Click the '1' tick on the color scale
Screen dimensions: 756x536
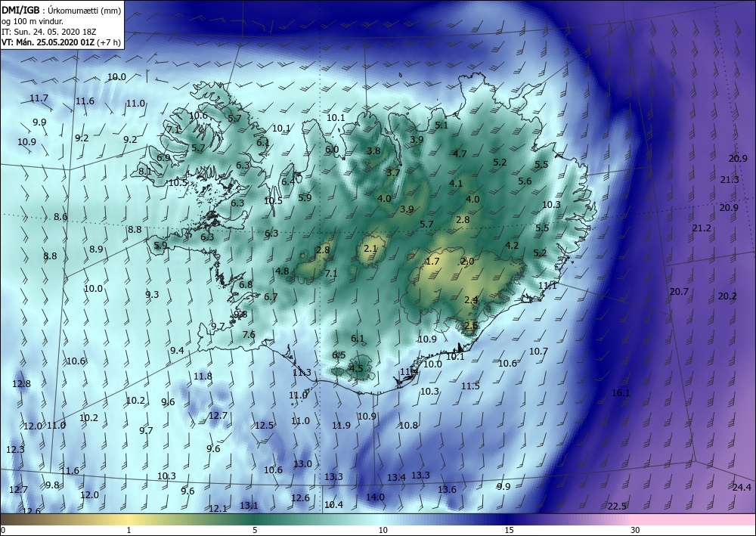pos(129,530)
